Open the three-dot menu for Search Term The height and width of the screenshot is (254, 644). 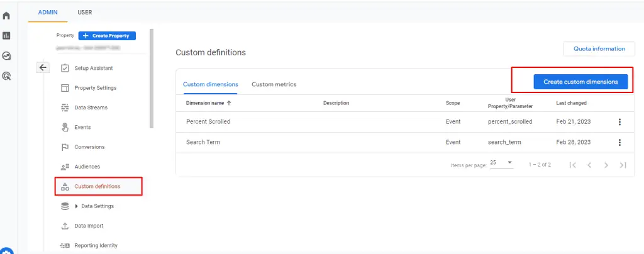point(619,142)
